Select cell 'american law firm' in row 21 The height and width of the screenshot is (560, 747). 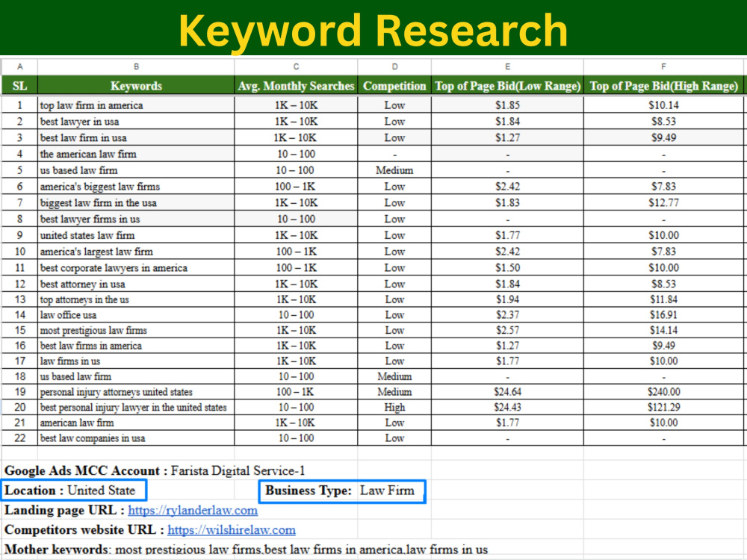(x=136, y=423)
